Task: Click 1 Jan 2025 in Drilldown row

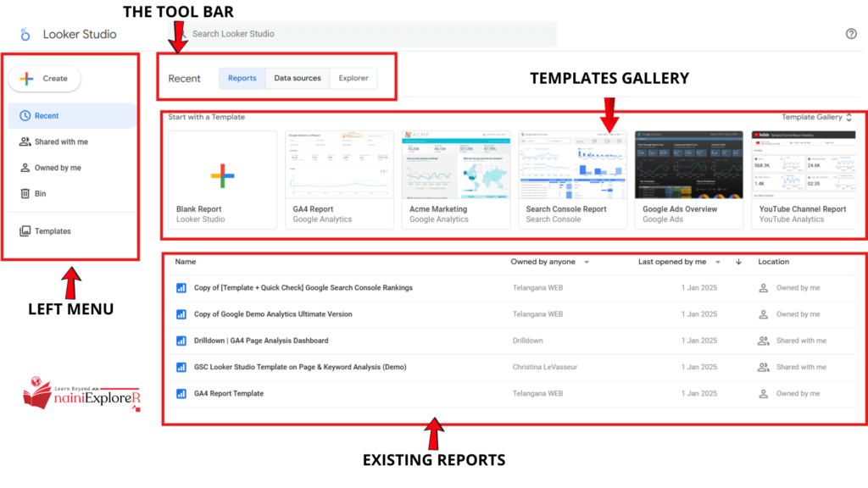Action: click(699, 341)
